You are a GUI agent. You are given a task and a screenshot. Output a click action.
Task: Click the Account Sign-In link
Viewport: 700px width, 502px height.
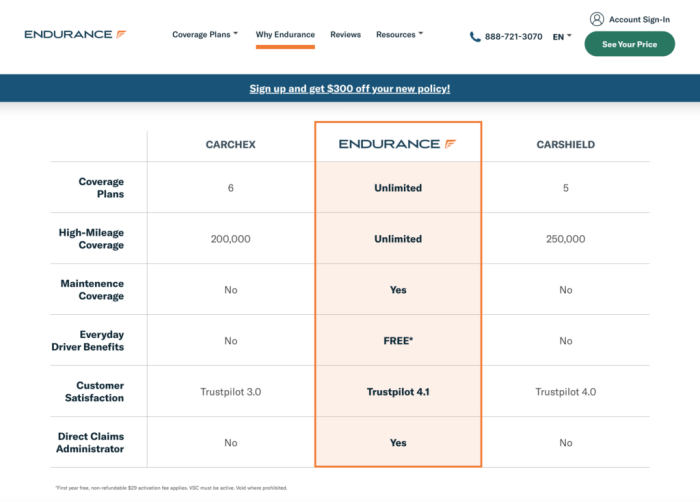(x=639, y=19)
